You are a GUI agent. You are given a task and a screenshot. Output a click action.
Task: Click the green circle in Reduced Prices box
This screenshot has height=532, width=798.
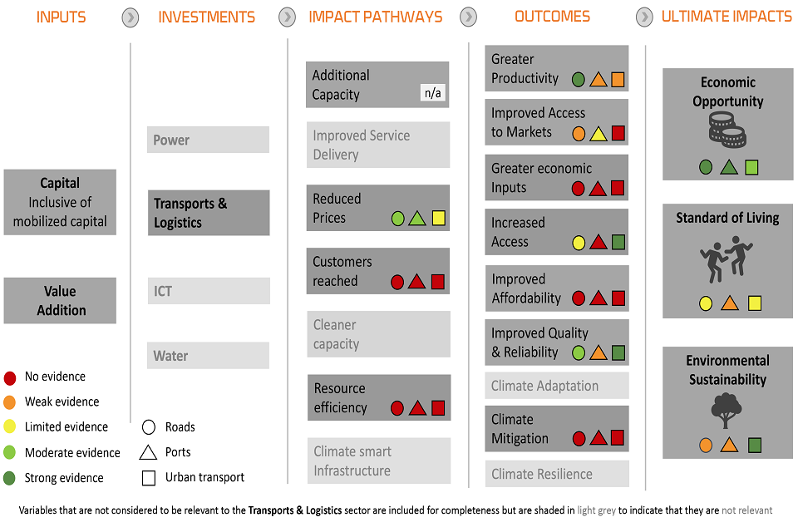[x=397, y=219]
